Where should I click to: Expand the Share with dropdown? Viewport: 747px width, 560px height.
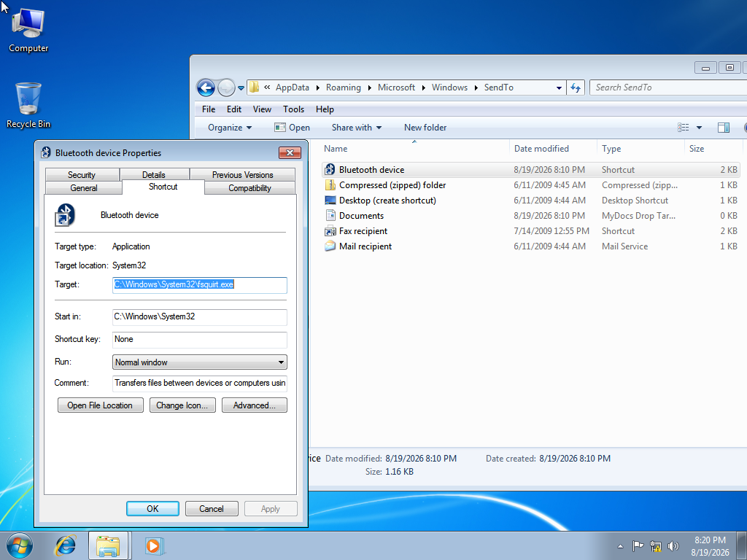(x=356, y=128)
